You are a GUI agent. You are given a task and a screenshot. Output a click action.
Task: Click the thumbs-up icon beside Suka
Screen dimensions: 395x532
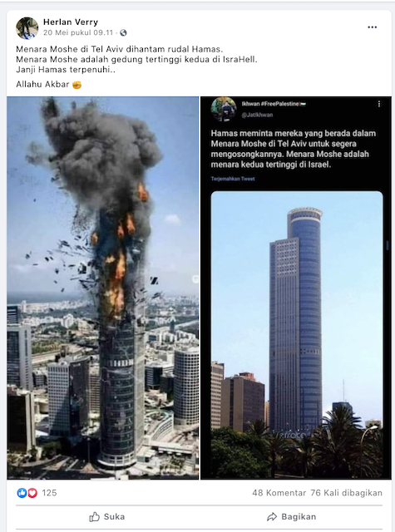(x=94, y=517)
